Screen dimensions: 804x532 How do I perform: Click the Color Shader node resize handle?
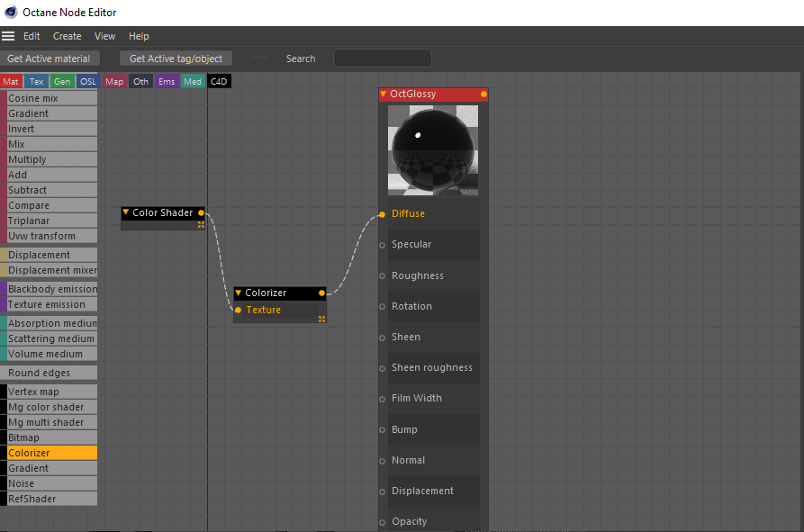click(201, 224)
